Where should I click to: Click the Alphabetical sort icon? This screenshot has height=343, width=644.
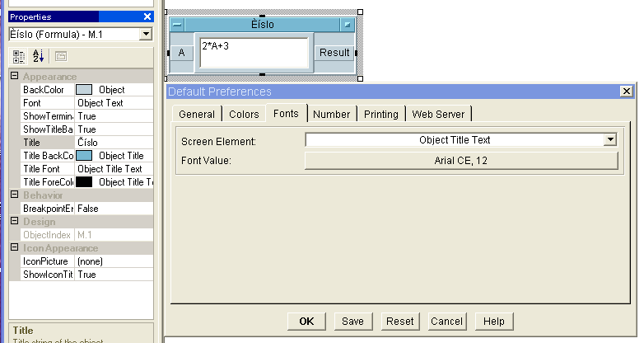pyautogui.click(x=39, y=56)
